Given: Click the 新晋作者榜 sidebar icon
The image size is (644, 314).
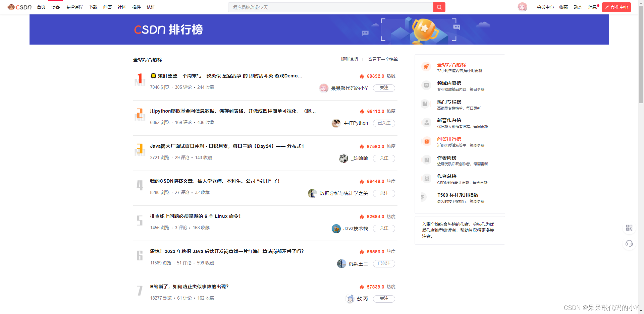Looking at the screenshot, I should coord(426,122).
